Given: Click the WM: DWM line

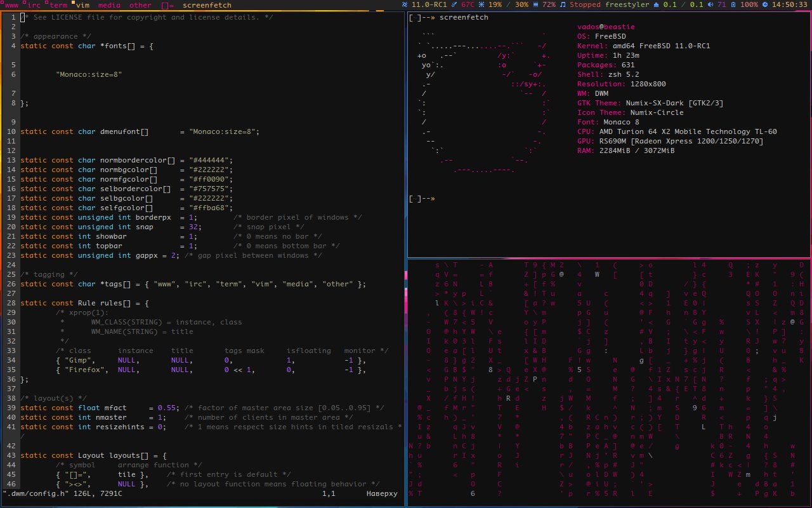Looking at the screenshot, I should coord(593,93).
